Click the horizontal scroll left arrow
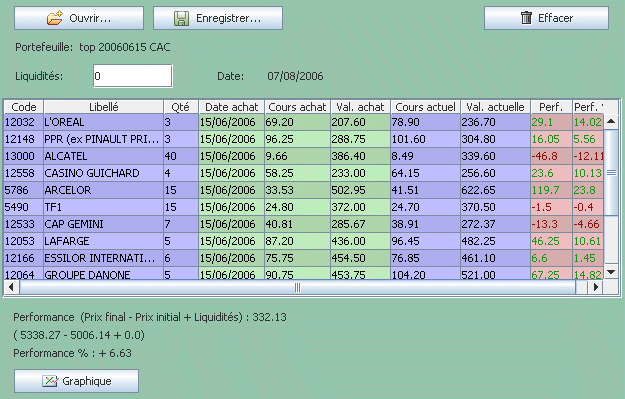Viewport: 625px width, 399px height. pos(11,287)
